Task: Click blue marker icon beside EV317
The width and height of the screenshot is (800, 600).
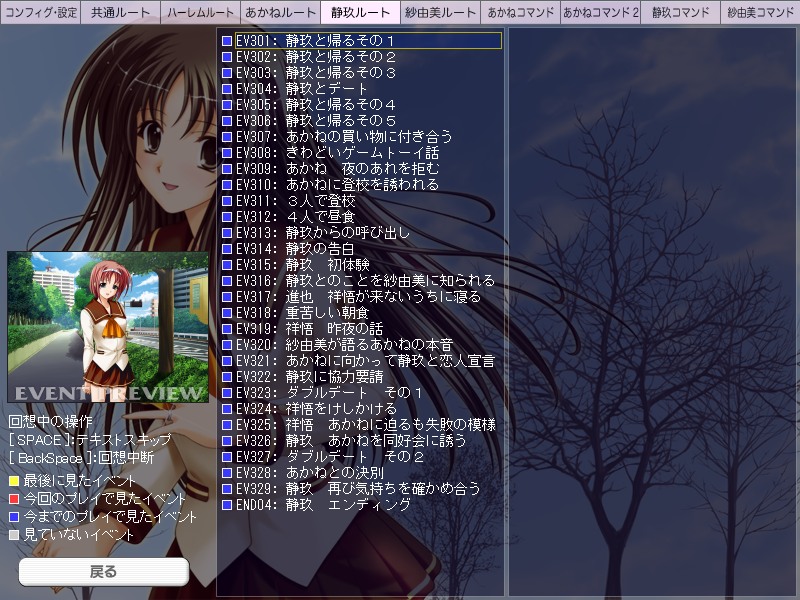Action: pos(227,297)
